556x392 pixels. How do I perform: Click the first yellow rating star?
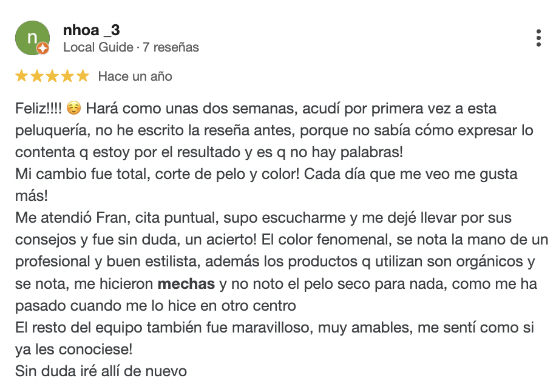21,76
